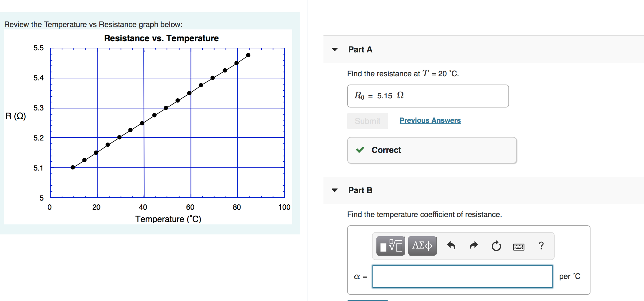
Task: Click the Resistance vs. Temperature graph title
Action: [x=161, y=38]
